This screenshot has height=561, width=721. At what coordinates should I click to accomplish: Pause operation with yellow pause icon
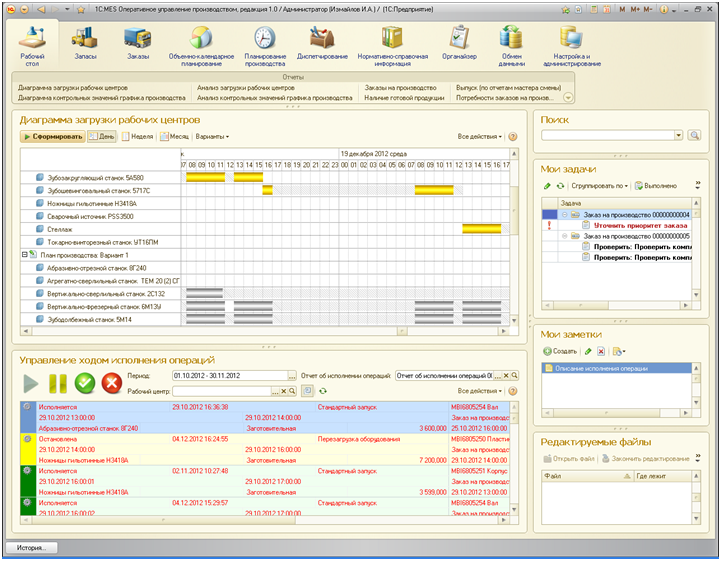tap(58, 384)
